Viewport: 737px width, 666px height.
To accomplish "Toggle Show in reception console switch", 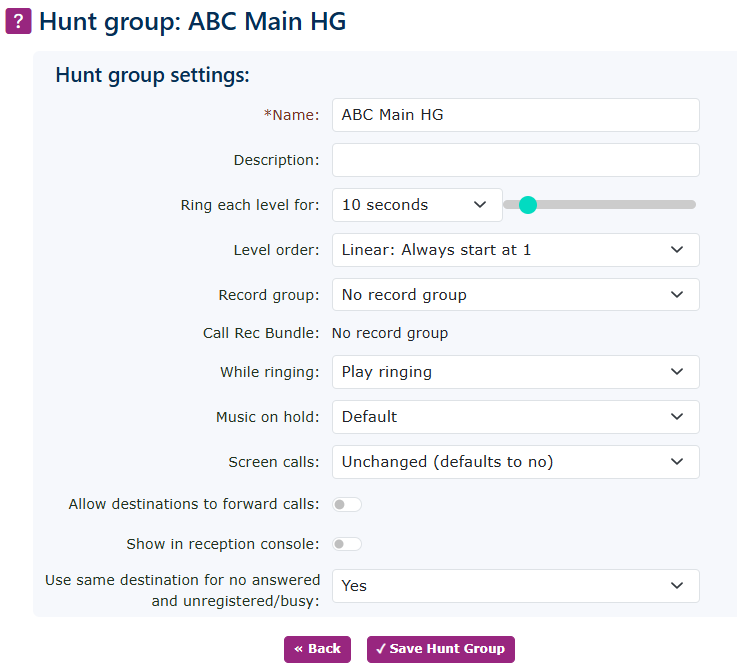I will [x=347, y=544].
